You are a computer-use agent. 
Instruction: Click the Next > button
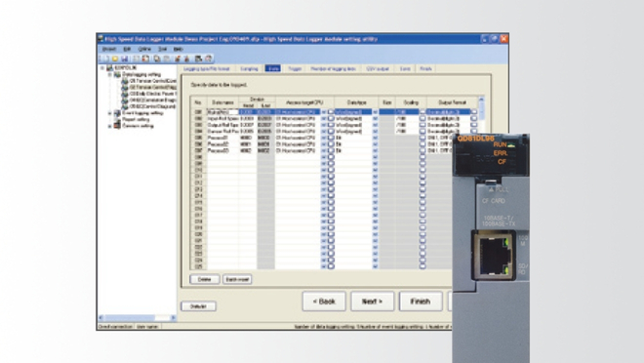pyautogui.click(x=372, y=302)
